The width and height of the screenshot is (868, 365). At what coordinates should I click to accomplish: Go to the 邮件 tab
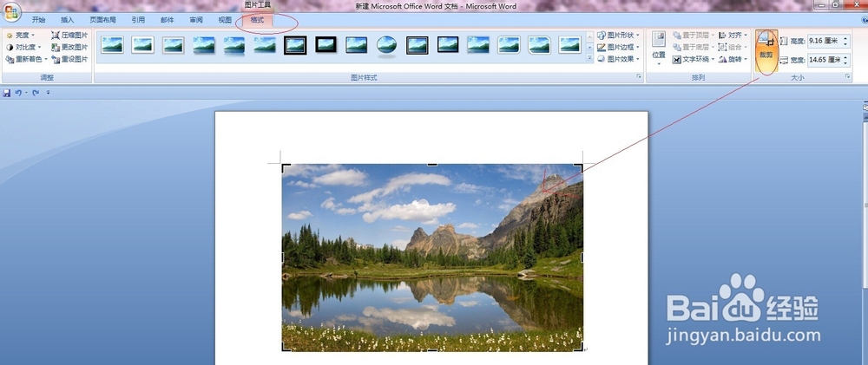pos(168,20)
